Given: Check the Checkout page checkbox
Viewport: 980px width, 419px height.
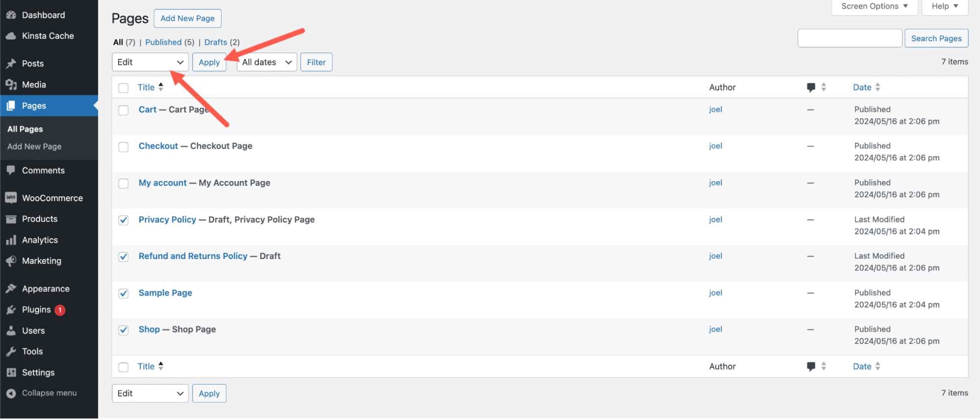Looking at the screenshot, I should 124,147.
